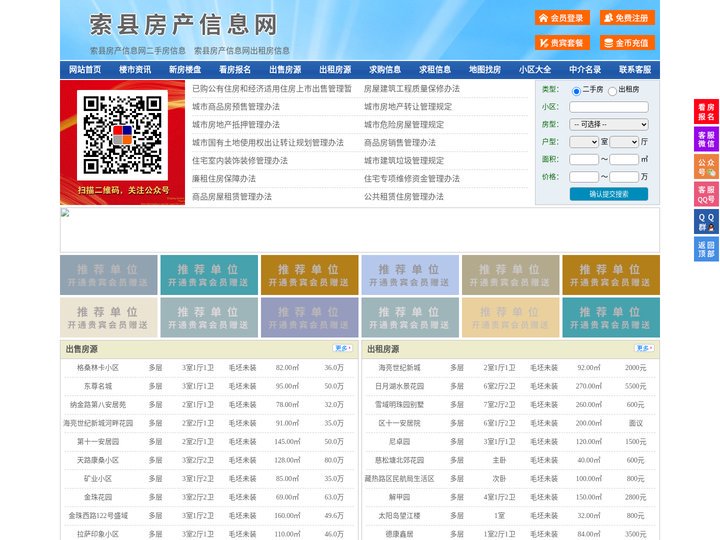Image resolution: width=720 pixels, height=540 pixels.
Task: Click the 免费注册 button
Action: 627,18
